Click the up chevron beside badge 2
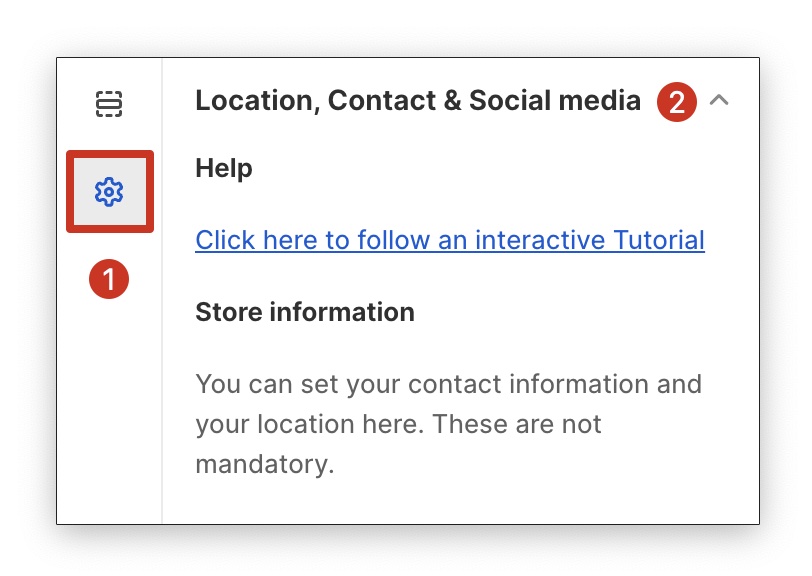This screenshot has height=576, width=812. (x=719, y=100)
